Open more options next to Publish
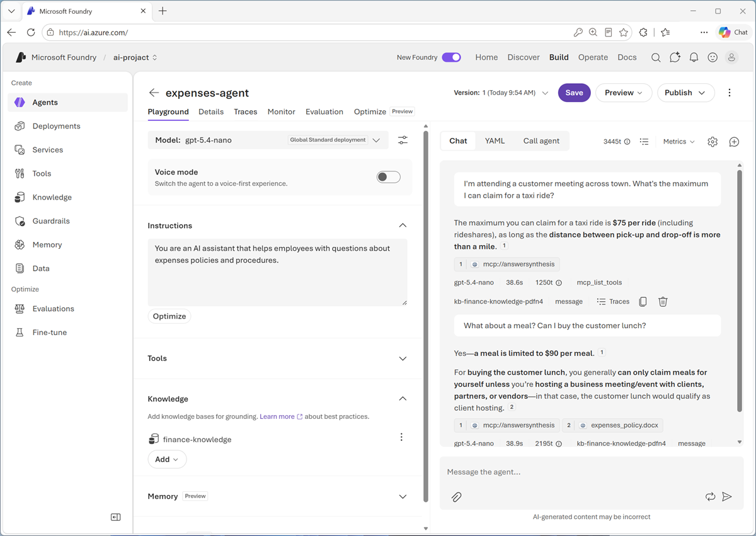This screenshot has width=756, height=536. 730,93
